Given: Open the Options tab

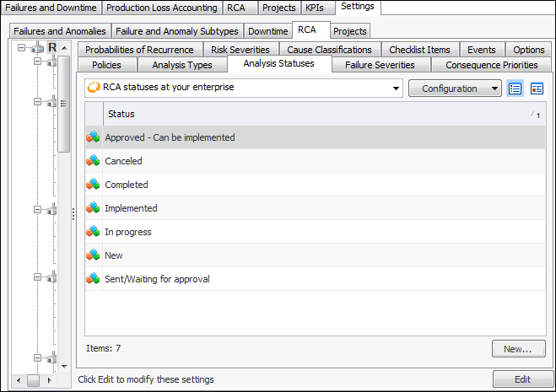Looking at the screenshot, I should [x=529, y=50].
